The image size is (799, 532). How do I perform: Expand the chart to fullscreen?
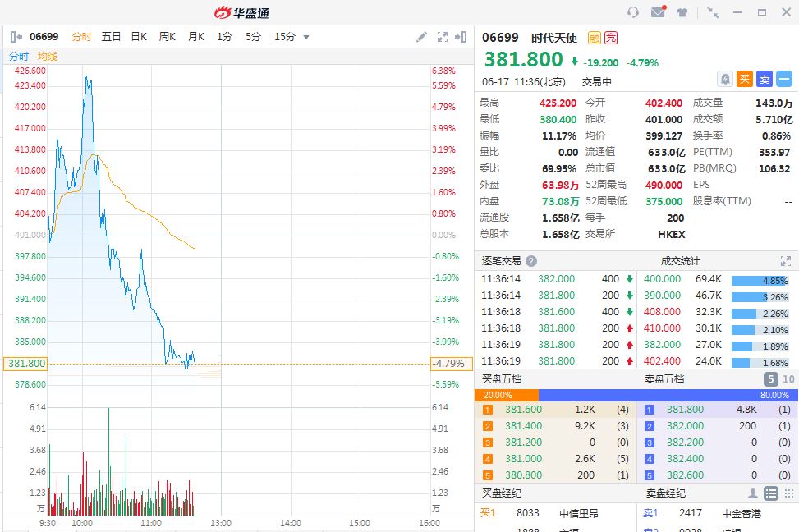[443, 37]
